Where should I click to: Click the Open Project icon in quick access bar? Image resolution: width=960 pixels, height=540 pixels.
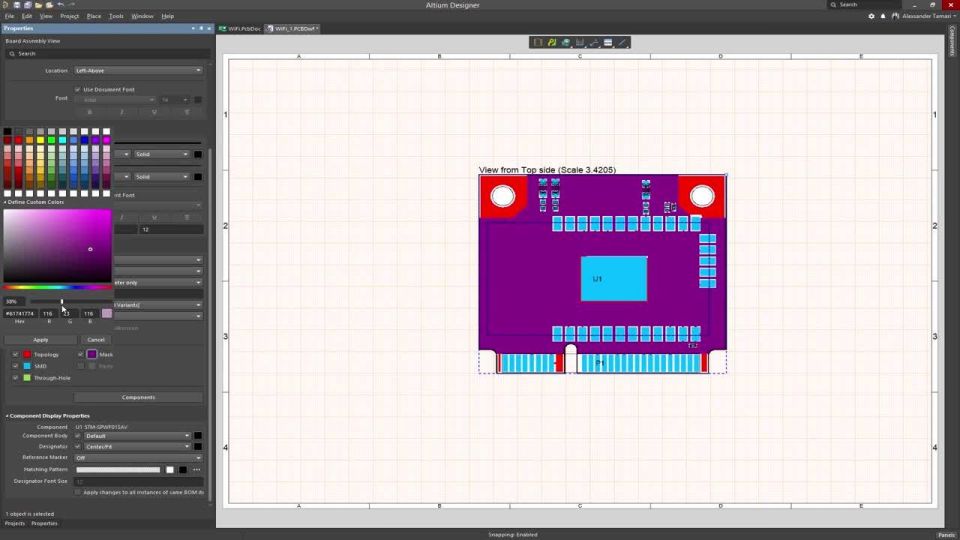pyautogui.click(x=49, y=5)
